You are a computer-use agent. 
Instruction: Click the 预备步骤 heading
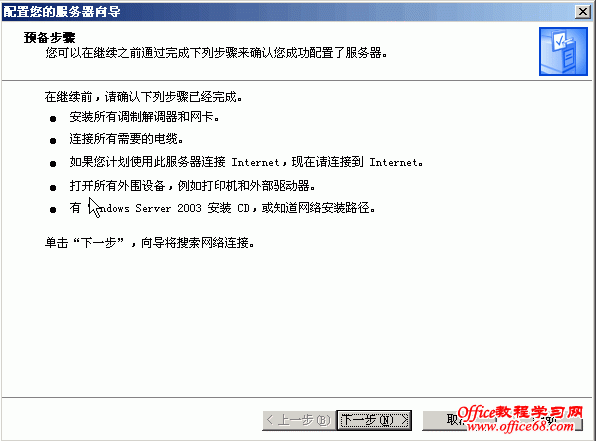(49, 37)
